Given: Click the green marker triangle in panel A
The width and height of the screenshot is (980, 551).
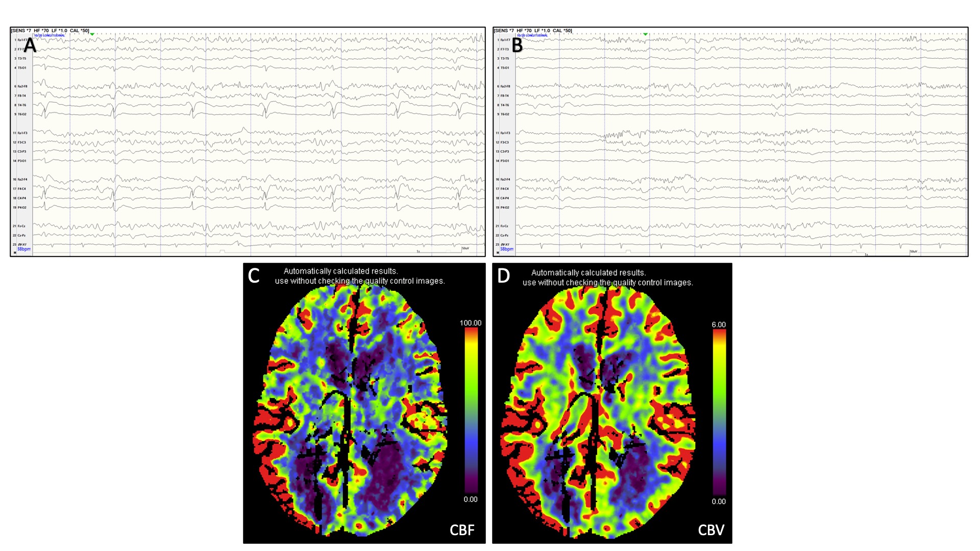Looking at the screenshot, I should pyautogui.click(x=92, y=34).
